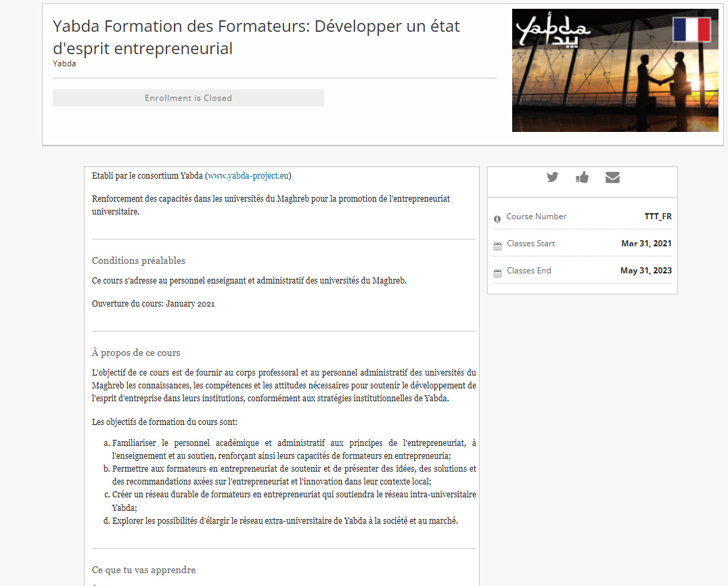Click the Mar 31, 2021 start date

click(x=646, y=244)
